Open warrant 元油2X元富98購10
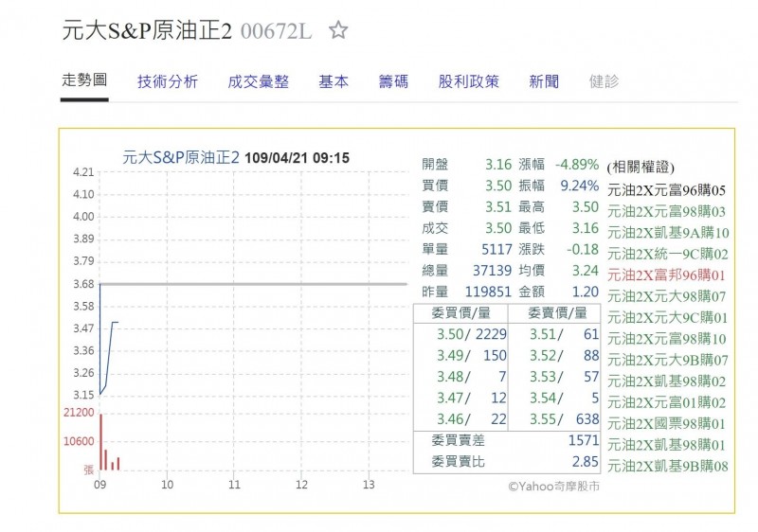758x532 pixels. tap(666, 339)
